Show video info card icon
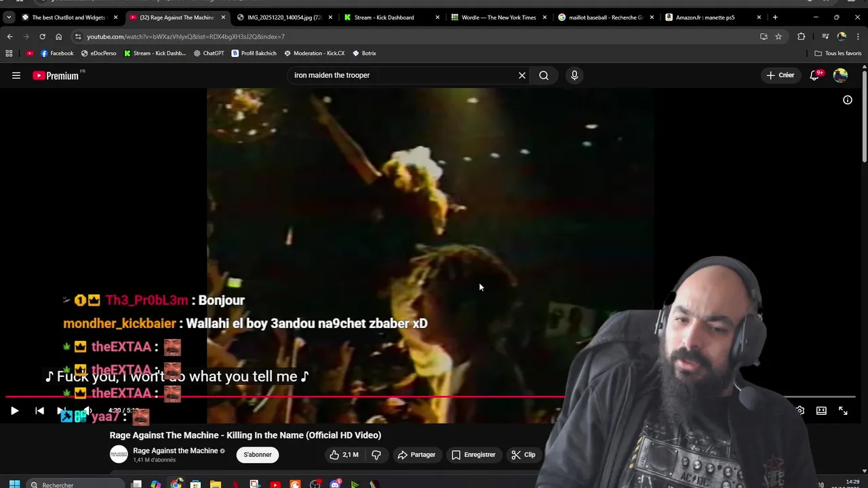 pyautogui.click(x=848, y=100)
